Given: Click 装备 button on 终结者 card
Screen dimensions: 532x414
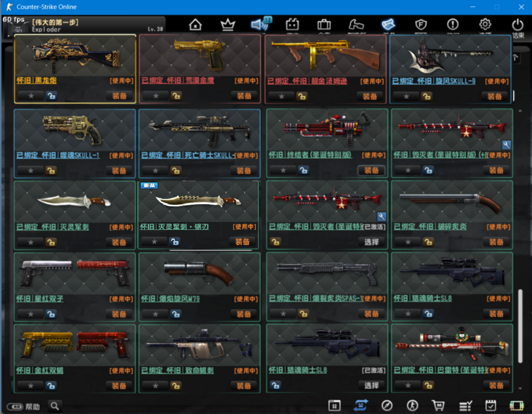Looking at the screenshot, I should 371,171.
